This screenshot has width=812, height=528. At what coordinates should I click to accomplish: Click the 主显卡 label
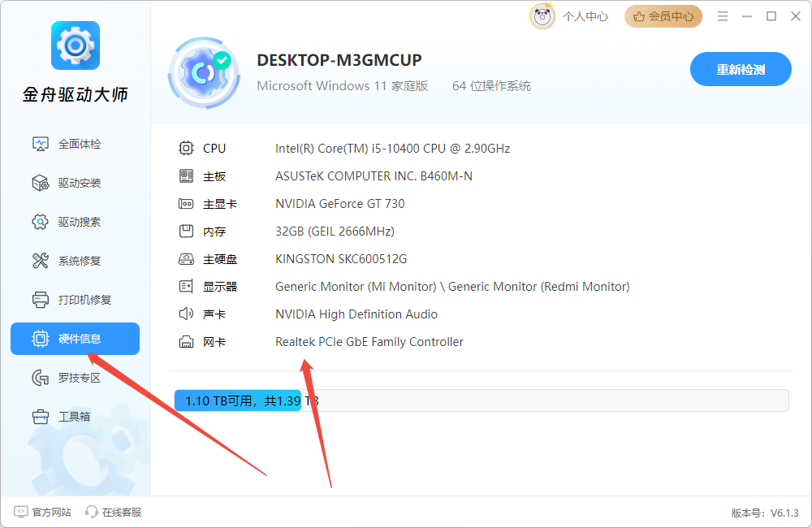220,204
